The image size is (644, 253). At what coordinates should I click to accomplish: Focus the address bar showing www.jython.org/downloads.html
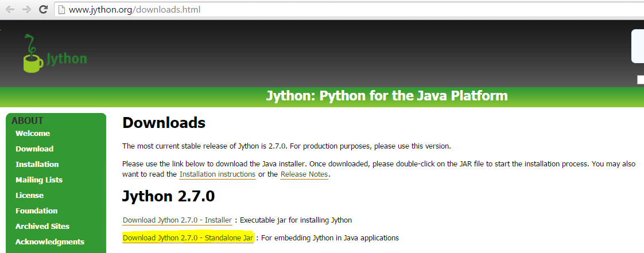349,9
